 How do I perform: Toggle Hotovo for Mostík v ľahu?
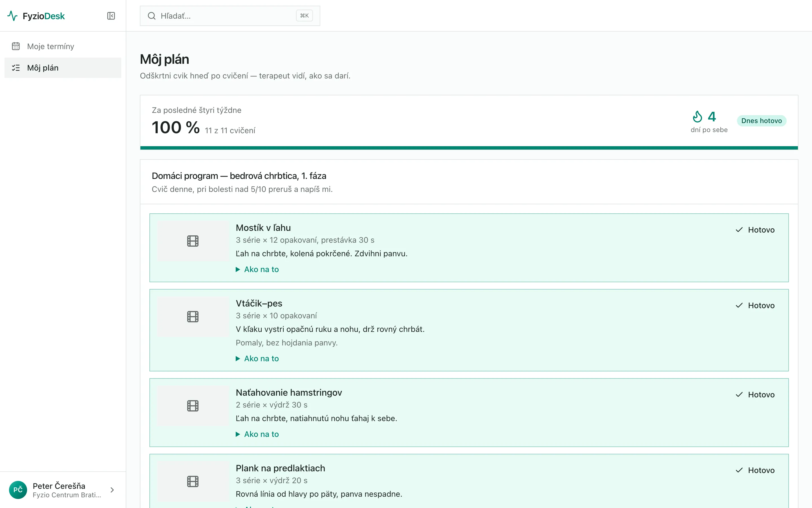coord(755,230)
